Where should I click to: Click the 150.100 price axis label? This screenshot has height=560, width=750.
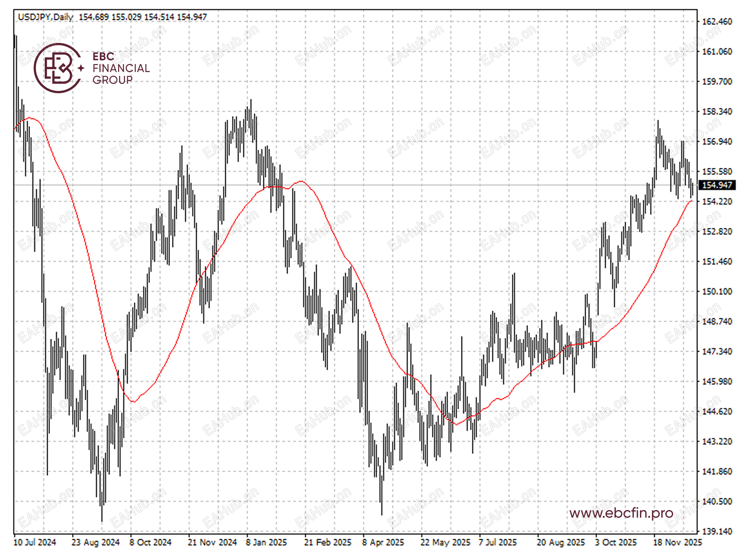click(x=717, y=291)
